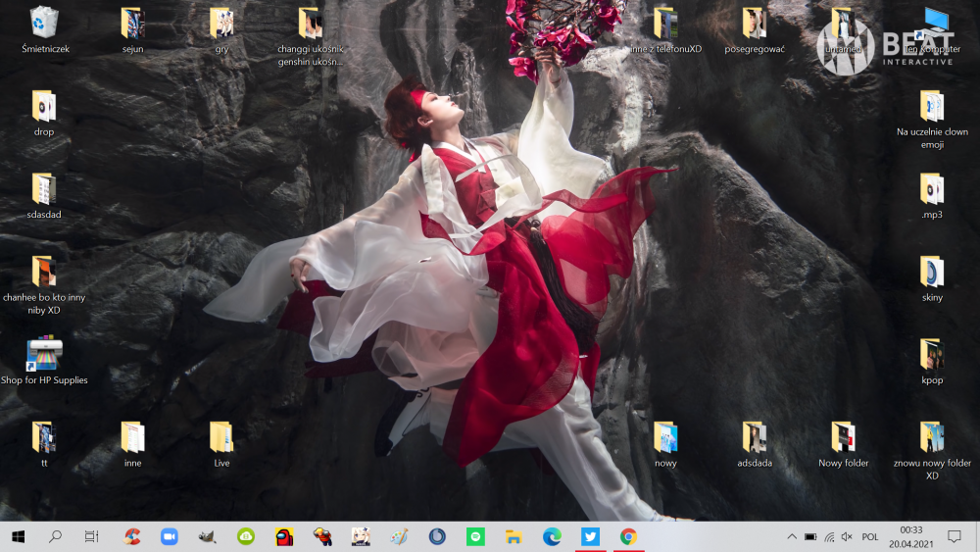Open the clock and date flyout
The image size is (980, 552).
click(x=911, y=536)
